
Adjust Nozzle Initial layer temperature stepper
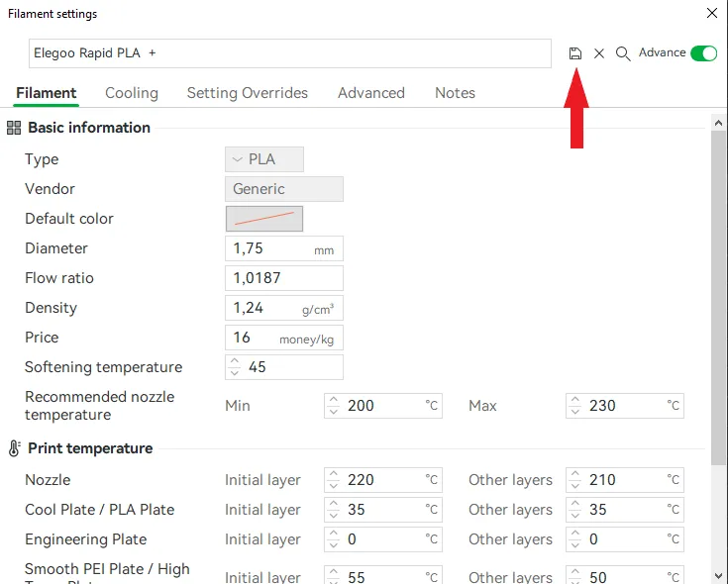pyautogui.click(x=334, y=480)
